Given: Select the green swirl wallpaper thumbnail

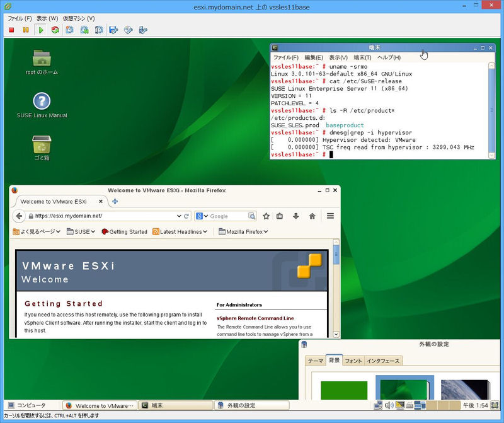Looking at the screenshot, I should (404, 388).
